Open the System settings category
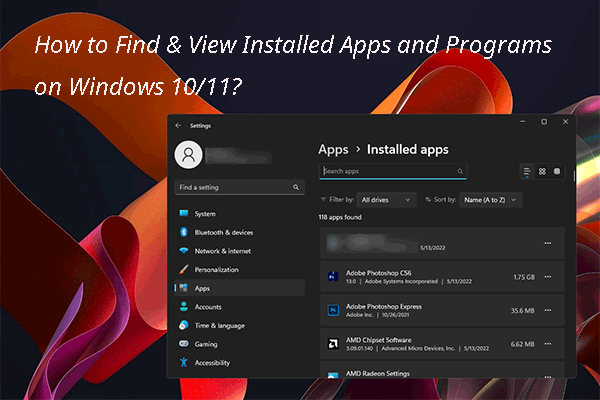Image resolution: width=600 pixels, height=400 pixels. (x=205, y=214)
